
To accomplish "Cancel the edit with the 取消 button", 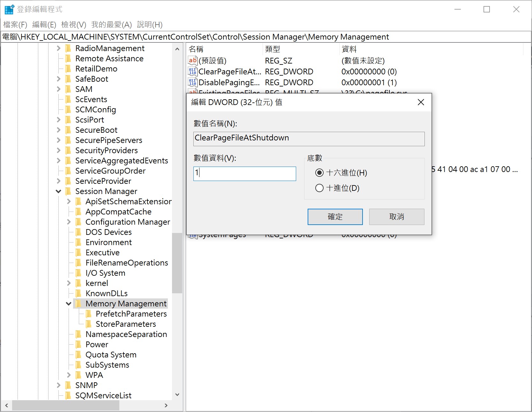I will coord(396,217).
